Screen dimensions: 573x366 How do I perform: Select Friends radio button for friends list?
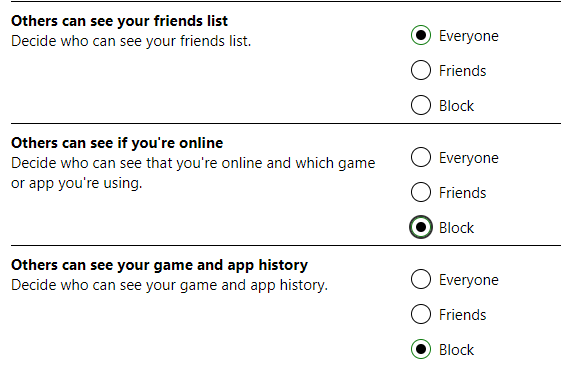(x=421, y=70)
